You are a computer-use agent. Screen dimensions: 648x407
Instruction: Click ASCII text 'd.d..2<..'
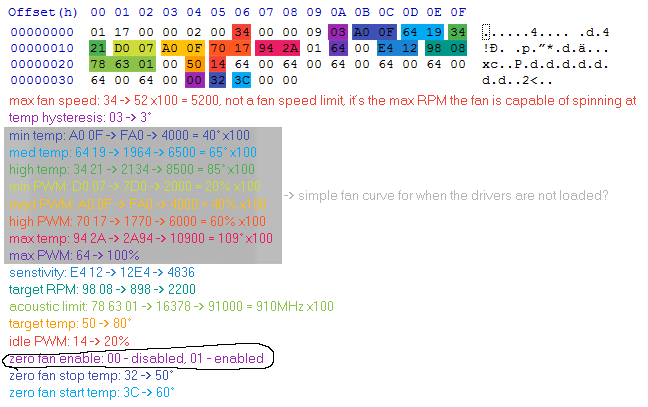(x=517, y=80)
